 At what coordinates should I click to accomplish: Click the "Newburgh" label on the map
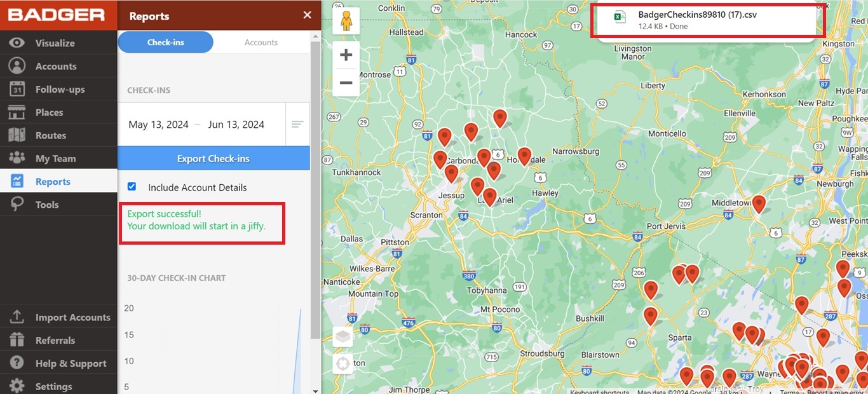(836, 184)
